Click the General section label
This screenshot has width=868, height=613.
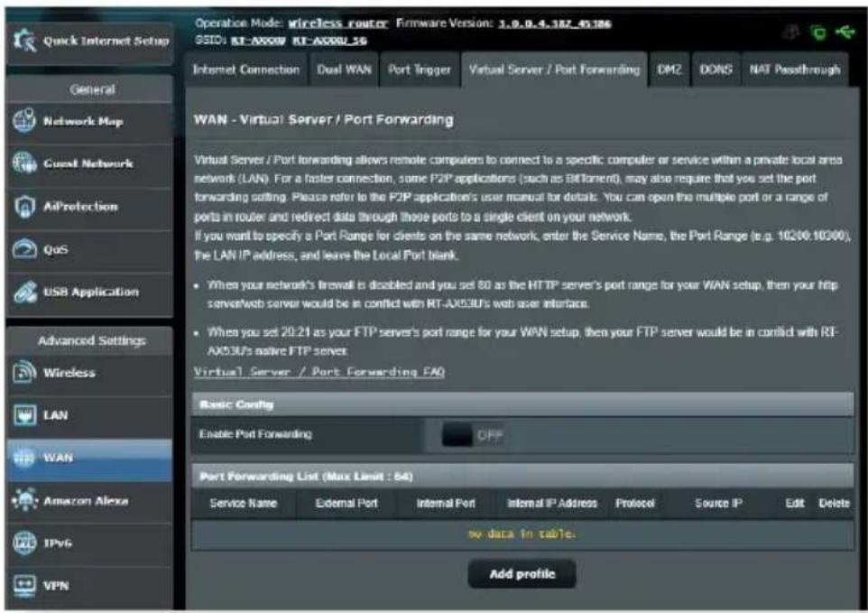(92, 89)
